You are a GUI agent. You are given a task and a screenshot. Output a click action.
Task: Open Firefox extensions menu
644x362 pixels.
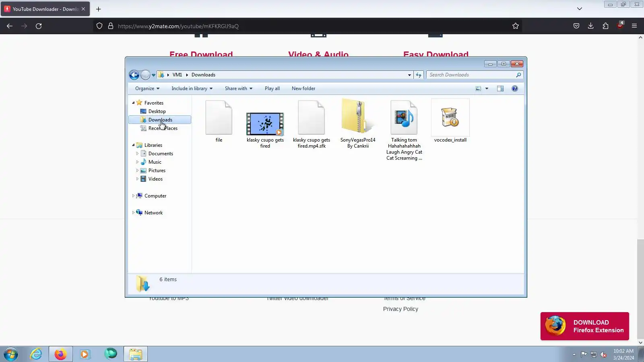click(x=605, y=26)
